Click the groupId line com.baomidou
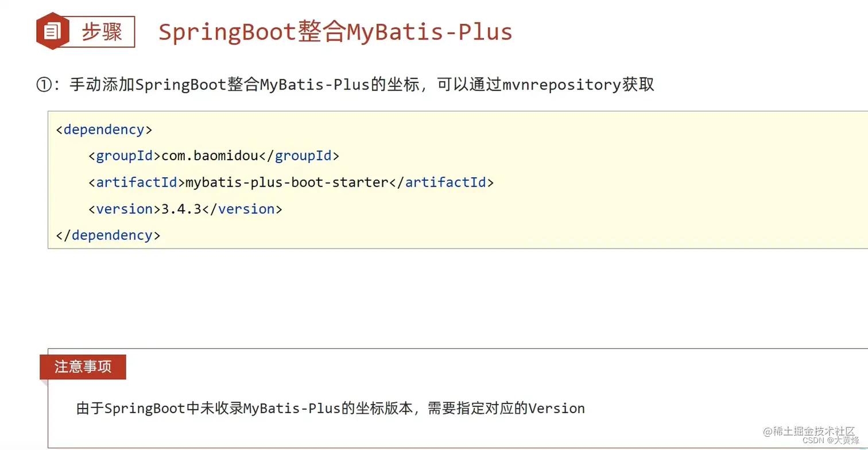 coord(214,156)
